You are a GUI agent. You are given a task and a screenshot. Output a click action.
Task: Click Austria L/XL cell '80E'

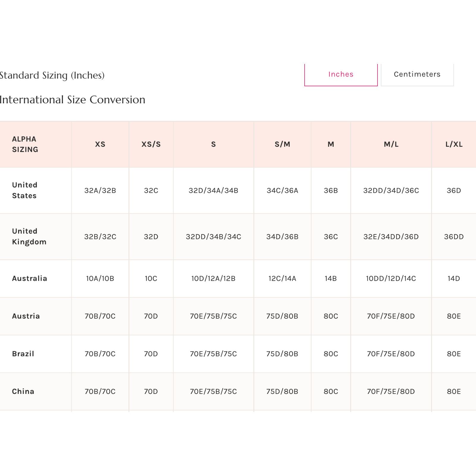pos(454,316)
